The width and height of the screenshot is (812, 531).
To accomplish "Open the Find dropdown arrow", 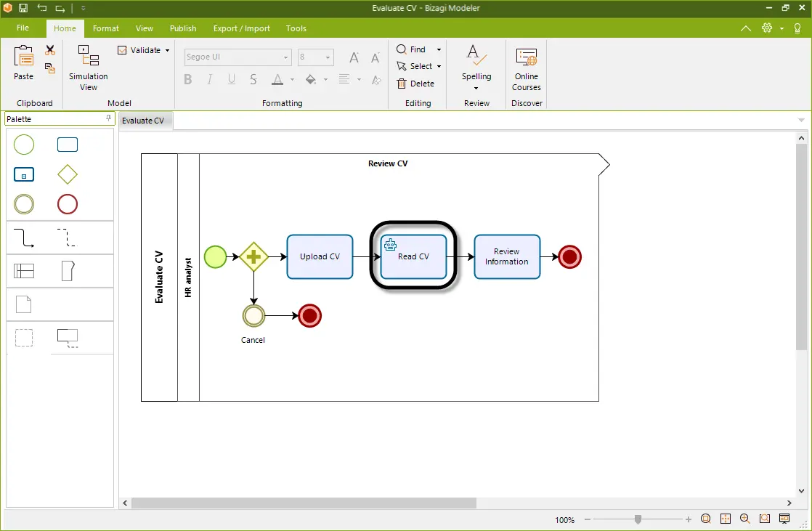I will click(439, 49).
